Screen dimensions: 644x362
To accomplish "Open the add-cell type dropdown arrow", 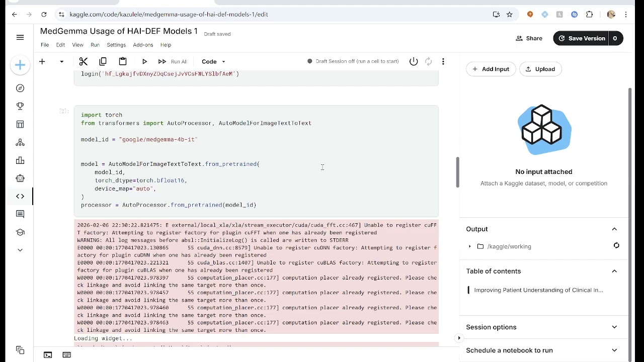I will 62,62.
